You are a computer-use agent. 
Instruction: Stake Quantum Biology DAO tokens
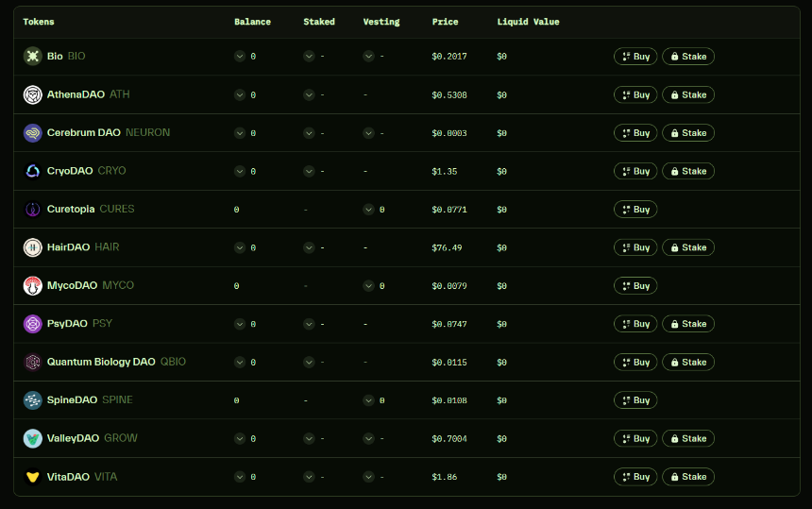(687, 362)
